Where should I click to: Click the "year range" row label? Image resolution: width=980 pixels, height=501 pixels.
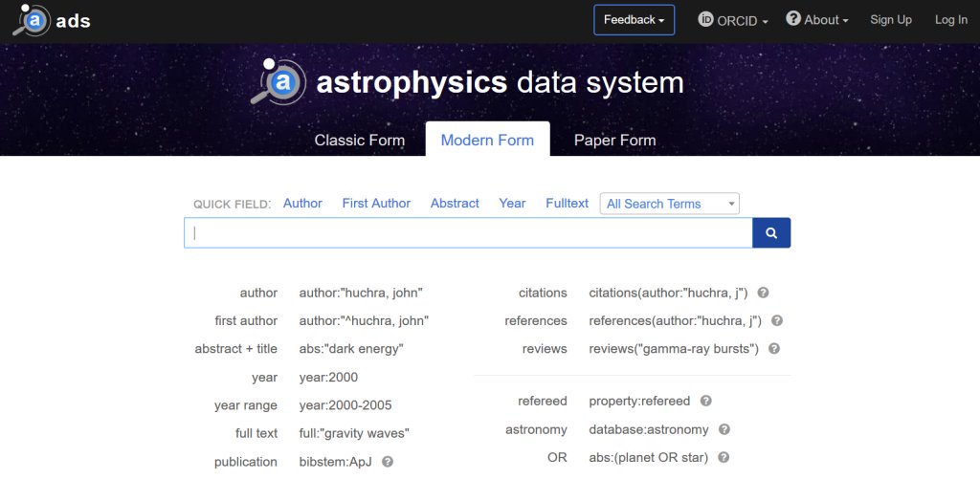(246, 405)
